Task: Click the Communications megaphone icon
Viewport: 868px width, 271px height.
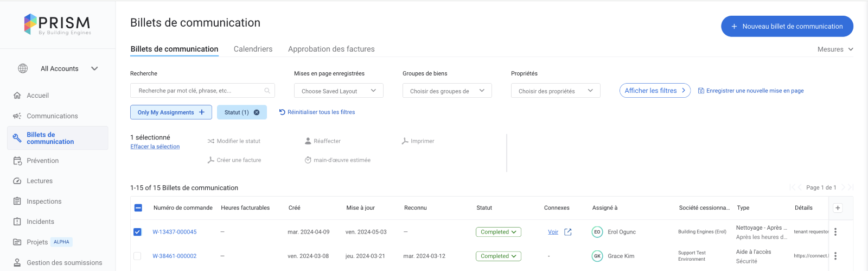Action: pos(17,116)
